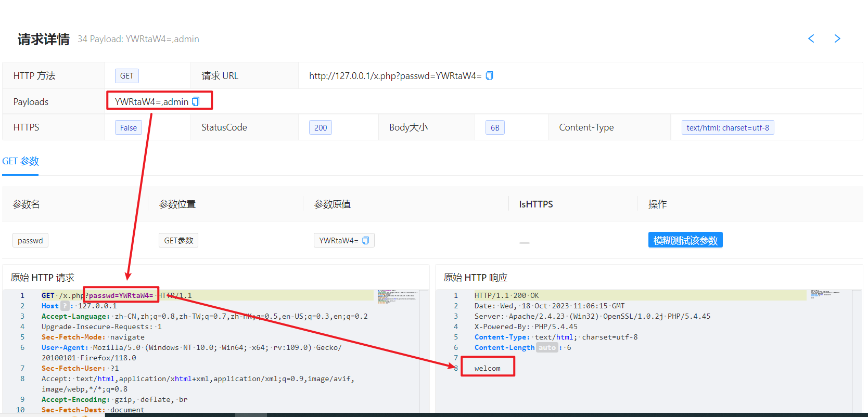
Task: Click the X-Powered-By response header line
Action: point(526,327)
